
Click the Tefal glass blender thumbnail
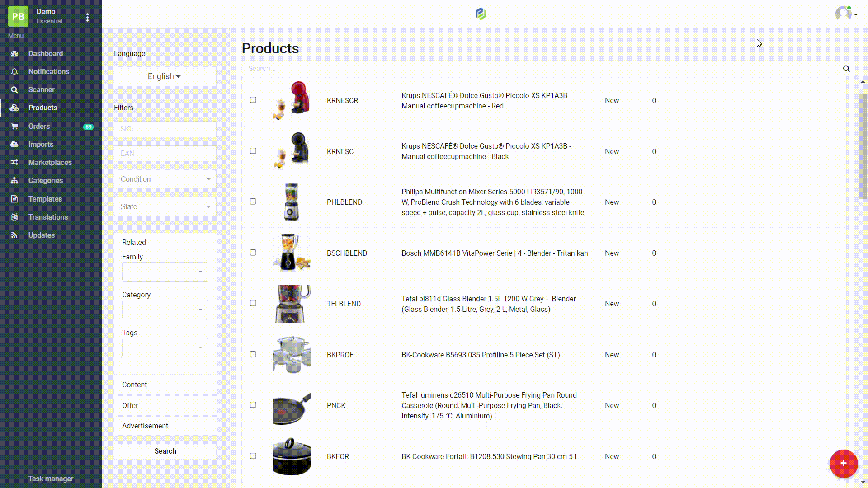(x=292, y=304)
